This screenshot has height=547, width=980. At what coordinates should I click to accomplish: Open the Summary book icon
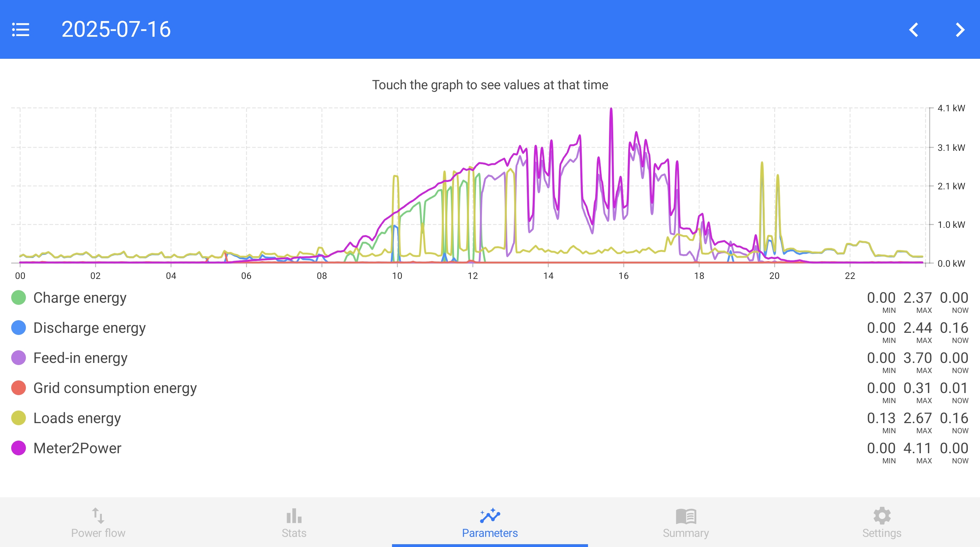click(x=686, y=516)
